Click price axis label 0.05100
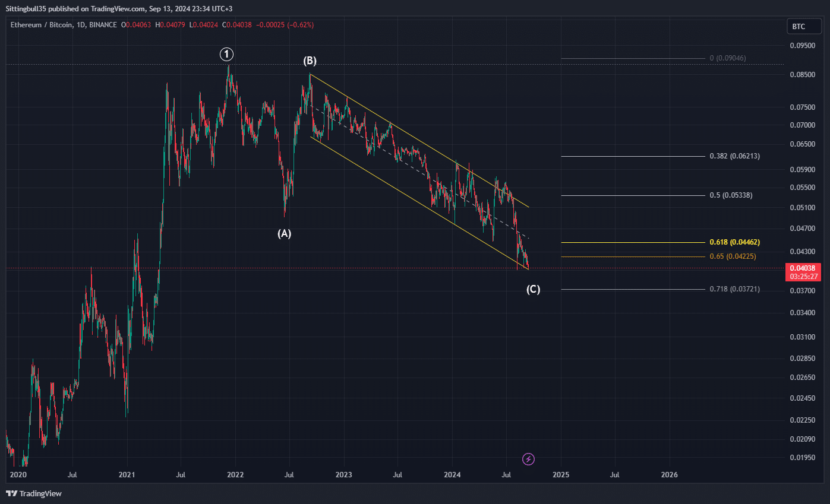 (x=803, y=207)
